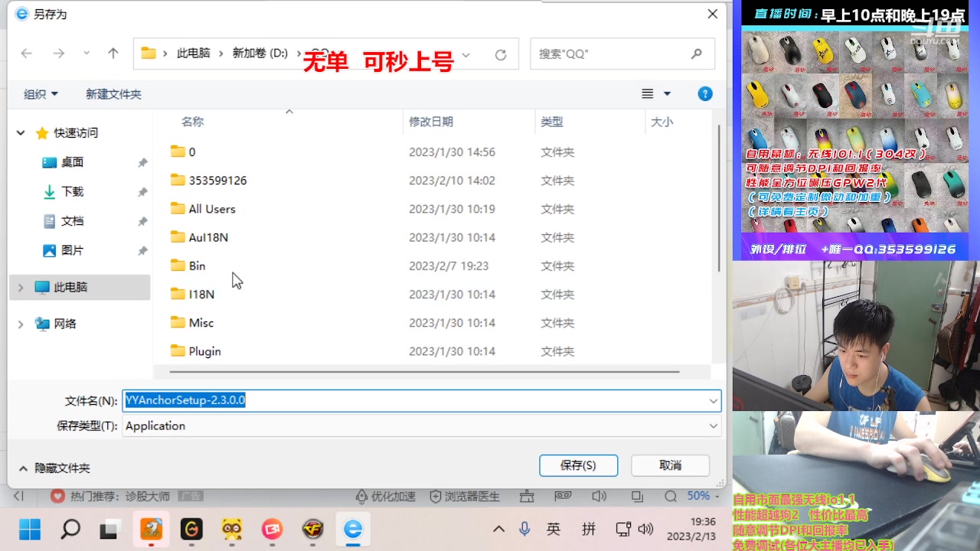980x551 pixels.
Task: Click the browser status bar sound icon
Action: [599, 496]
